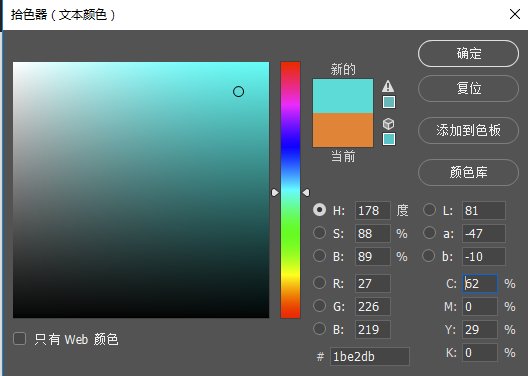Click the hex field showing 1be2db
Screen dimensions: 528x376
click(x=370, y=356)
